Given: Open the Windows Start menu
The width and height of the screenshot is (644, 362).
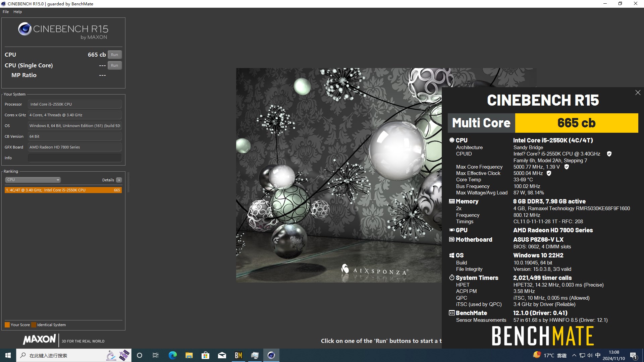Looking at the screenshot, I should [x=8, y=355].
